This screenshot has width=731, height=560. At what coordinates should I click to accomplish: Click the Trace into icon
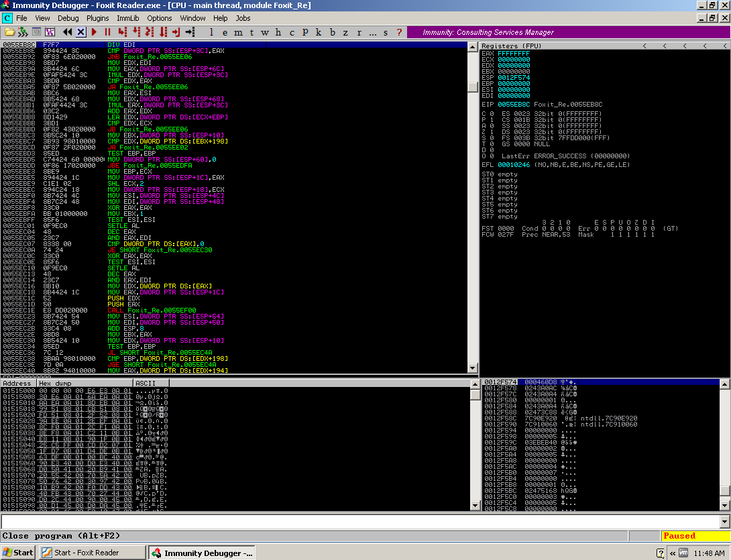pyautogui.click(x=150, y=32)
